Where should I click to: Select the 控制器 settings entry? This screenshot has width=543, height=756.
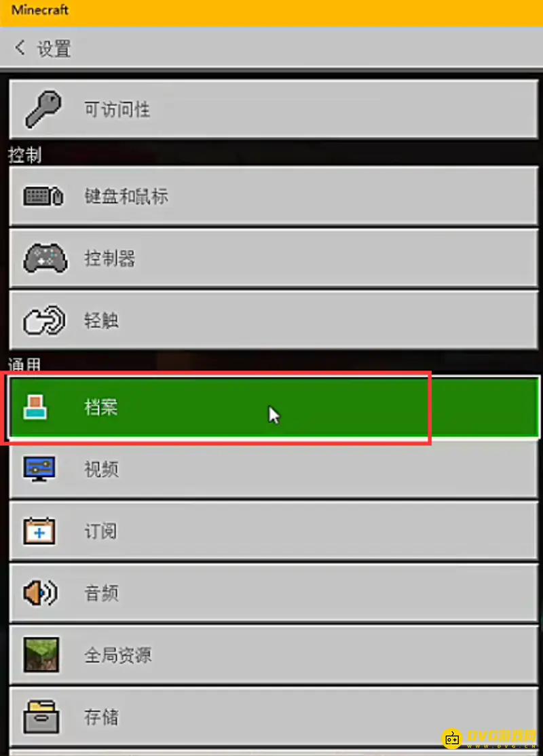tap(274, 259)
